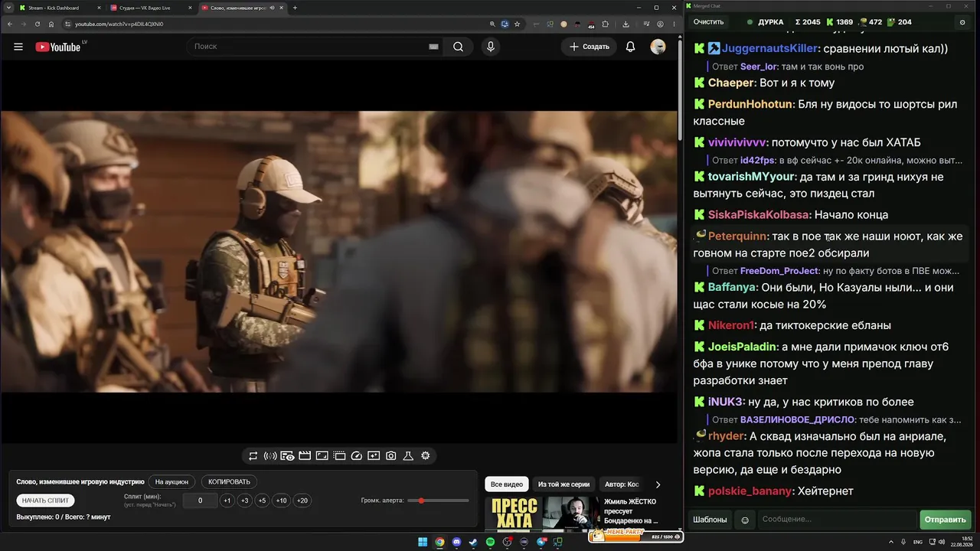
Task: Select the Из той же серии chip
Action: [563, 484]
